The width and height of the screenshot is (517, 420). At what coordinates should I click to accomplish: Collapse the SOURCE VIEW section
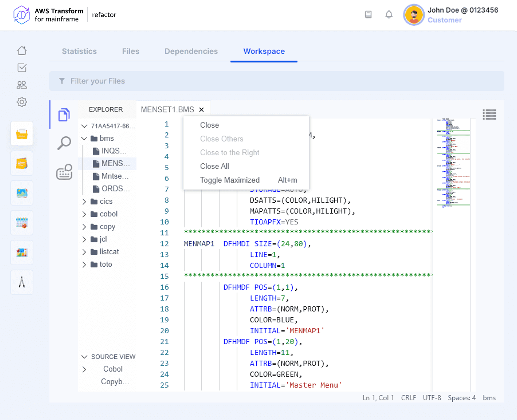[84, 357]
